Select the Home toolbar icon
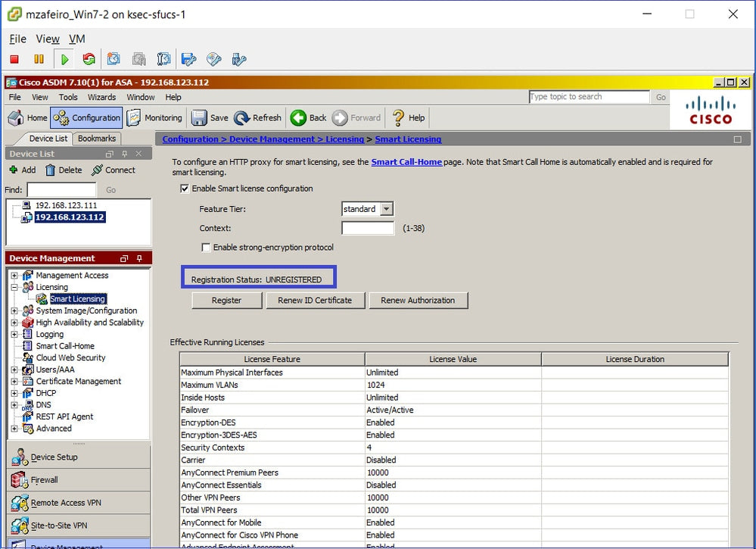Screen dimensions: 756x549 27,117
